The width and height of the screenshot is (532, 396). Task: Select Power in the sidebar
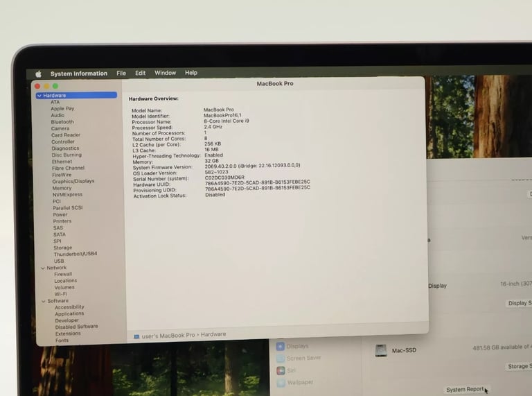pos(60,214)
